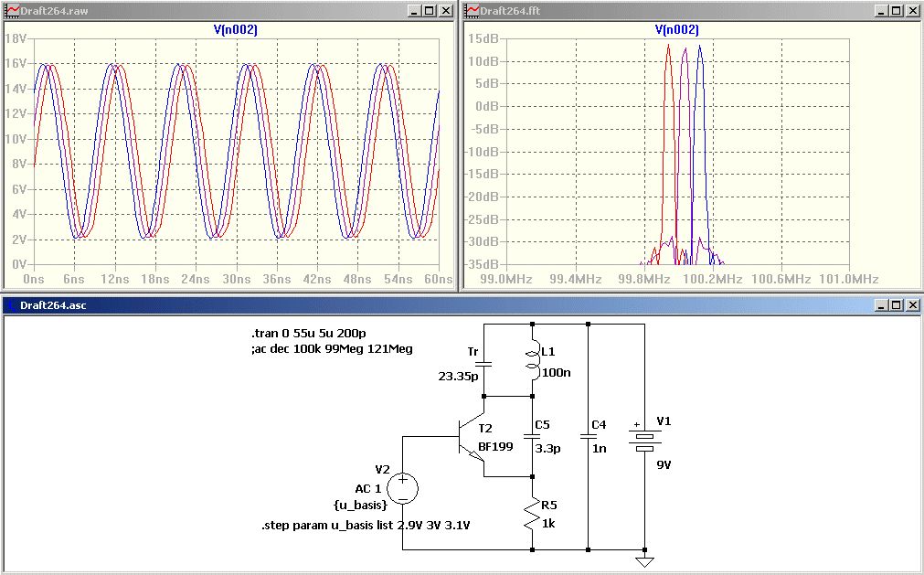Viewport: 924px width, 575px height.
Task: Click the '100n' inductance value of L1
Action: tap(556, 373)
